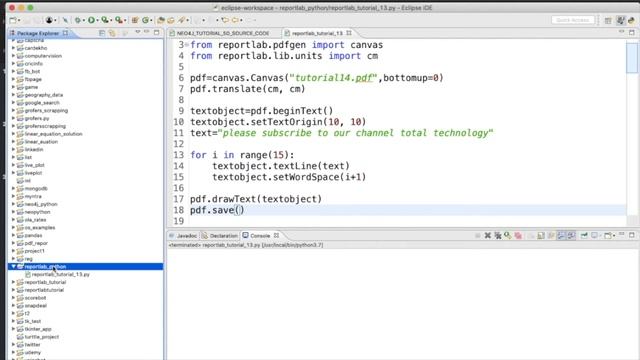Switch to the Declaration tab
Viewport: 640px width, 360px height.
pyautogui.click(x=220, y=236)
